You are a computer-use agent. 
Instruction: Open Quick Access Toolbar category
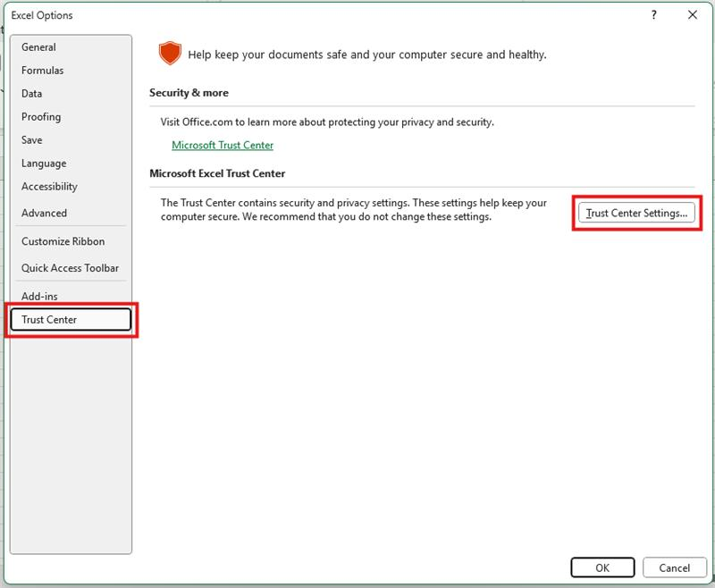tap(71, 268)
